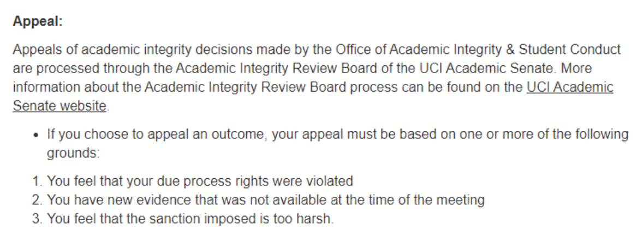The image size is (644, 236).
Task: Click the number "2." in the ordered list
Action: [36, 200]
